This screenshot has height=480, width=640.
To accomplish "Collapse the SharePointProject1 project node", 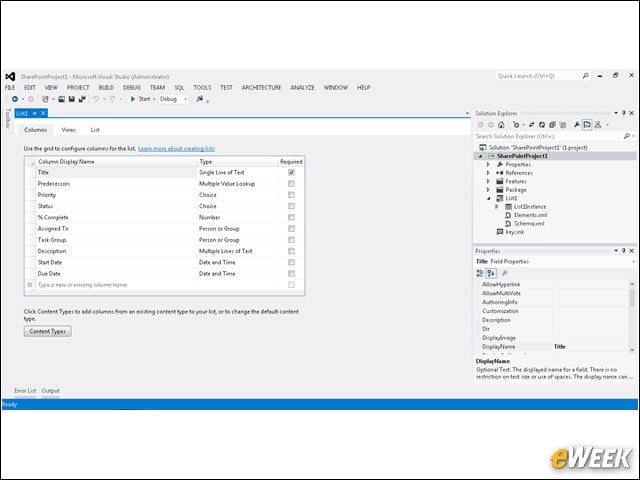I will 480,156.
